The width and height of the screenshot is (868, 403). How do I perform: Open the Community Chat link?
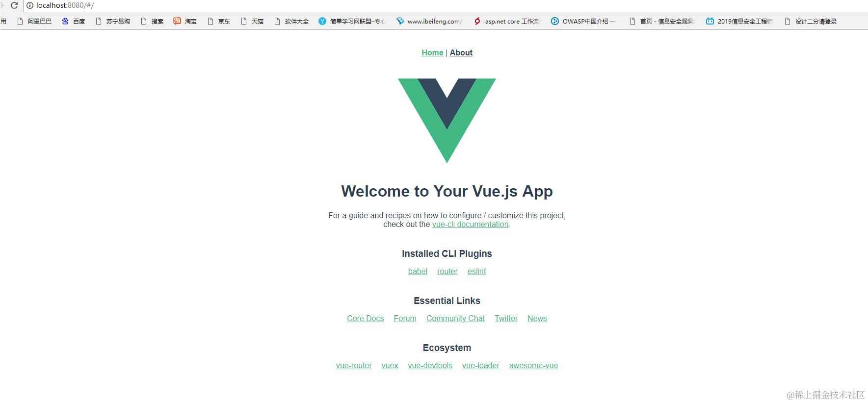point(455,318)
